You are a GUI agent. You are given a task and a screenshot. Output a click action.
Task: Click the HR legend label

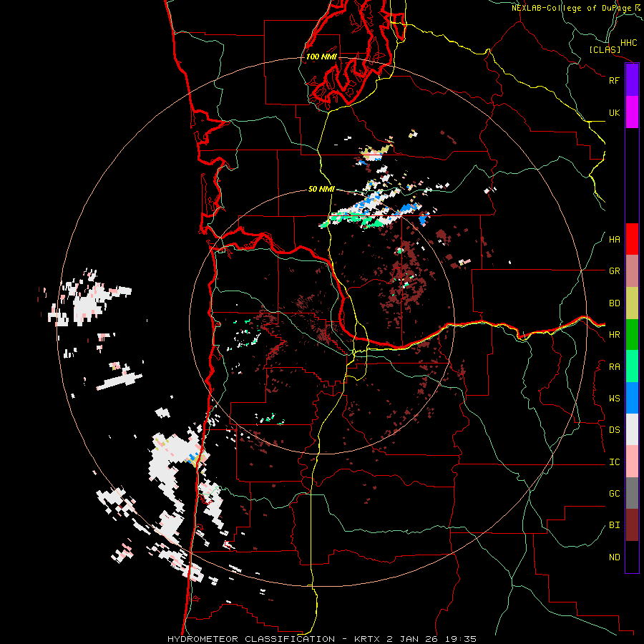click(x=614, y=335)
